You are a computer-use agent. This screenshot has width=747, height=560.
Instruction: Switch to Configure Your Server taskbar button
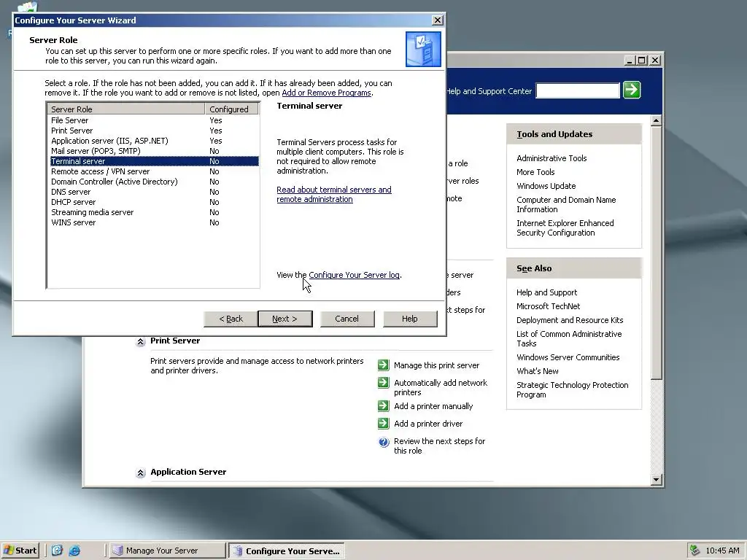pyautogui.click(x=286, y=551)
